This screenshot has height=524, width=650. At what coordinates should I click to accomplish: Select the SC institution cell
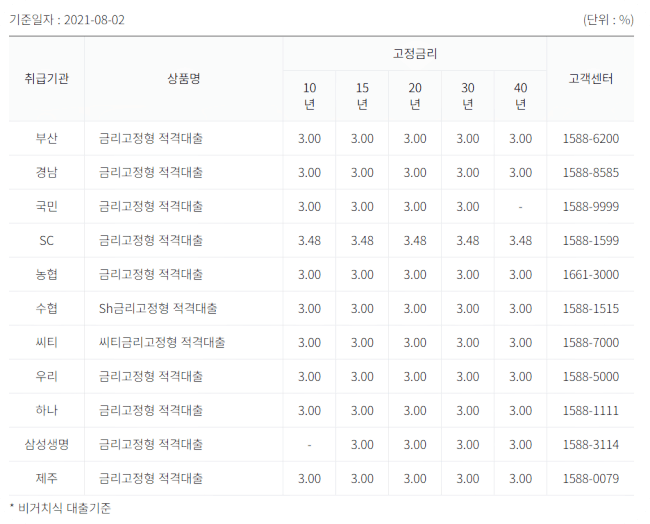(x=46, y=240)
